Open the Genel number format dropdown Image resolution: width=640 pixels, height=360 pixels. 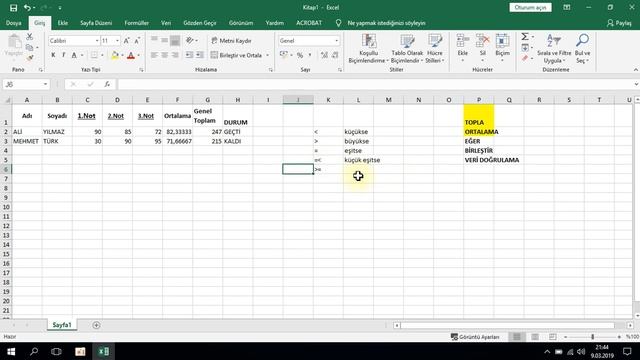tap(336, 41)
